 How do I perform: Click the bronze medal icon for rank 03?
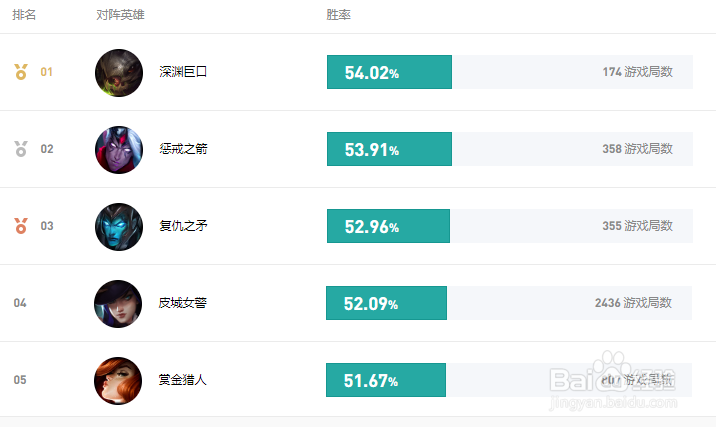coord(21,226)
